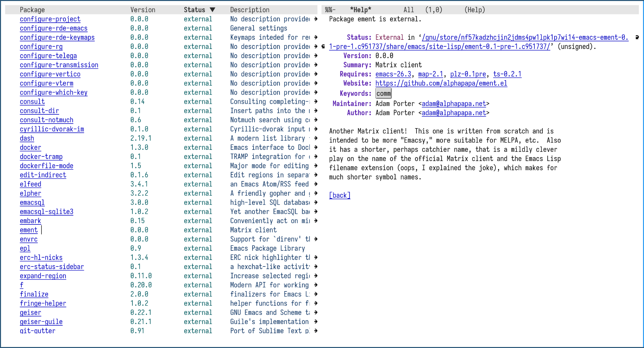Image resolution: width=644 pixels, height=348 pixels.
Task: Click the right-fringe continuation arrow on the Status line
Action: [x=637, y=37]
